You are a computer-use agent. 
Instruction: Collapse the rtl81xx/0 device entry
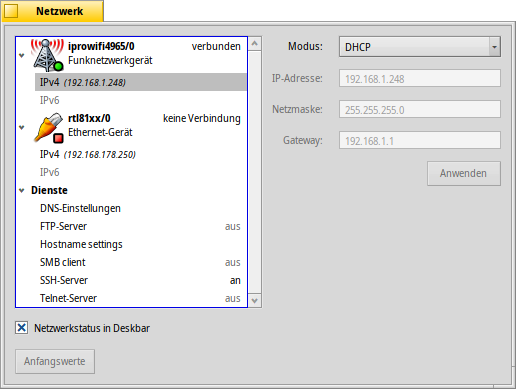(22, 128)
